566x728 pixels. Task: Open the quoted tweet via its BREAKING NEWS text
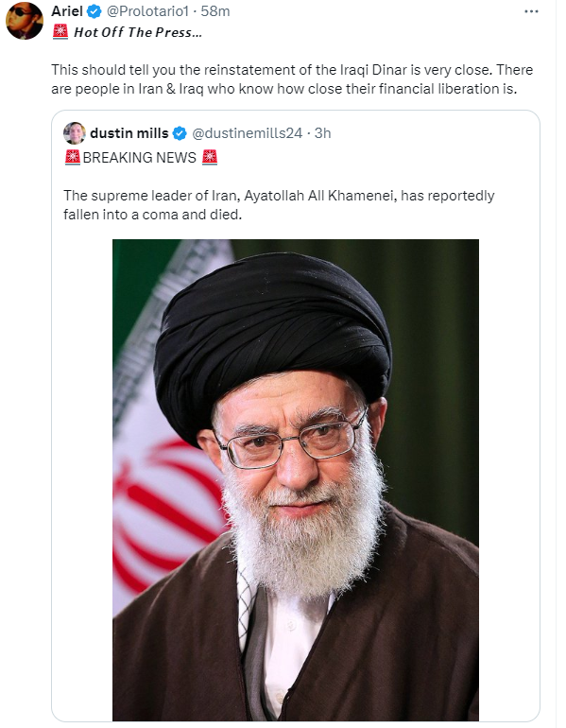click(140, 158)
